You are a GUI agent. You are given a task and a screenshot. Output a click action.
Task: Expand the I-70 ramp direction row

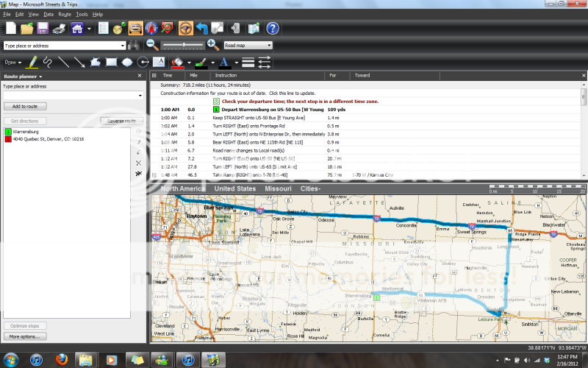tap(154, 175)
